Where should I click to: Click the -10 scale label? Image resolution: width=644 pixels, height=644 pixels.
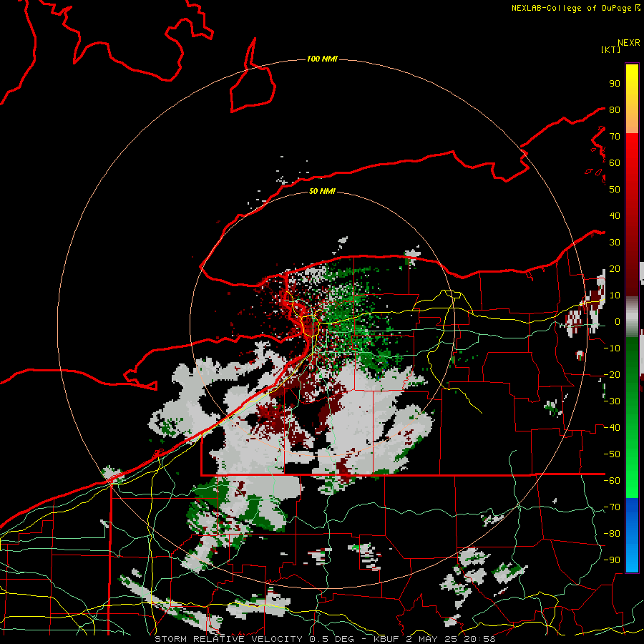612,348
